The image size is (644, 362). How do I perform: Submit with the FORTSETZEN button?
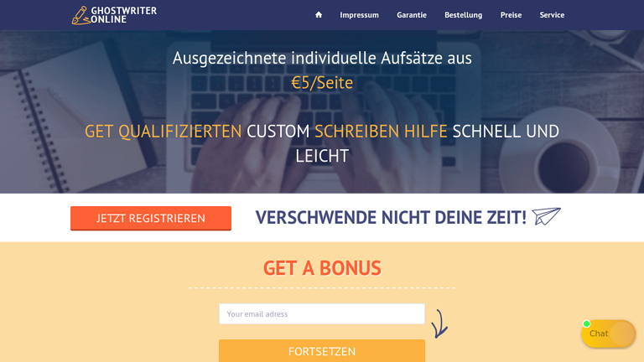click(322, 351)
